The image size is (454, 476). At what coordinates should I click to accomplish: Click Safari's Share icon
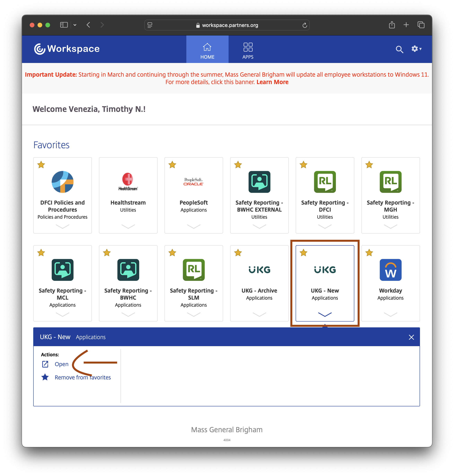392,25
